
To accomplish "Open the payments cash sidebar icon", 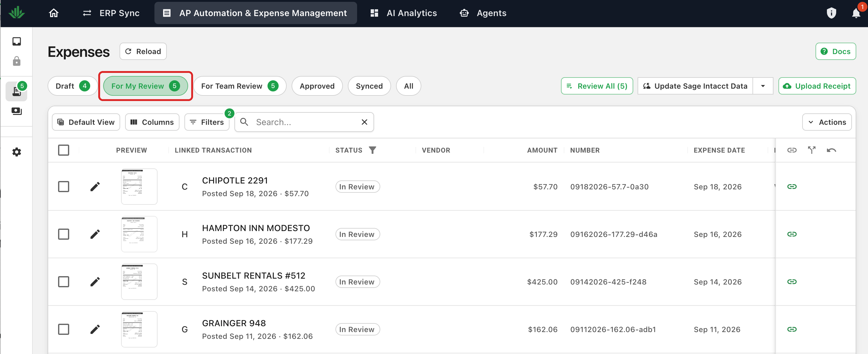I will click(x=16, y=111).
